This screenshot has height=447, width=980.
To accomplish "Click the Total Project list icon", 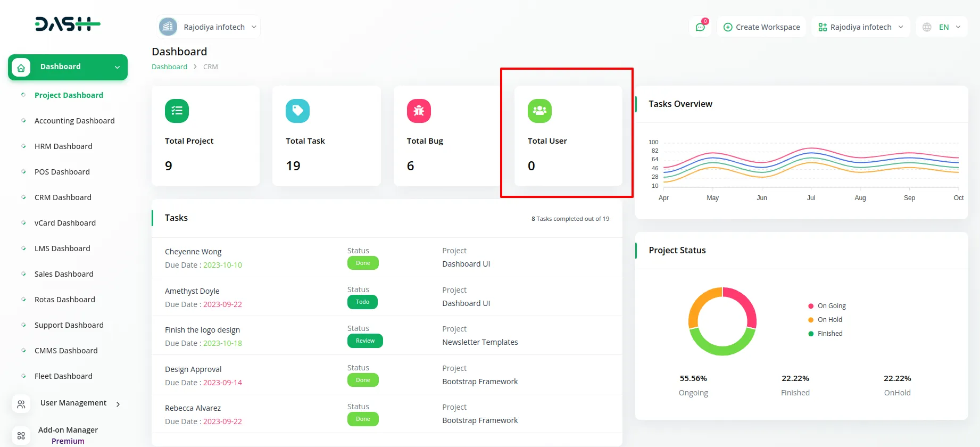I will click(x=177, y=111).
